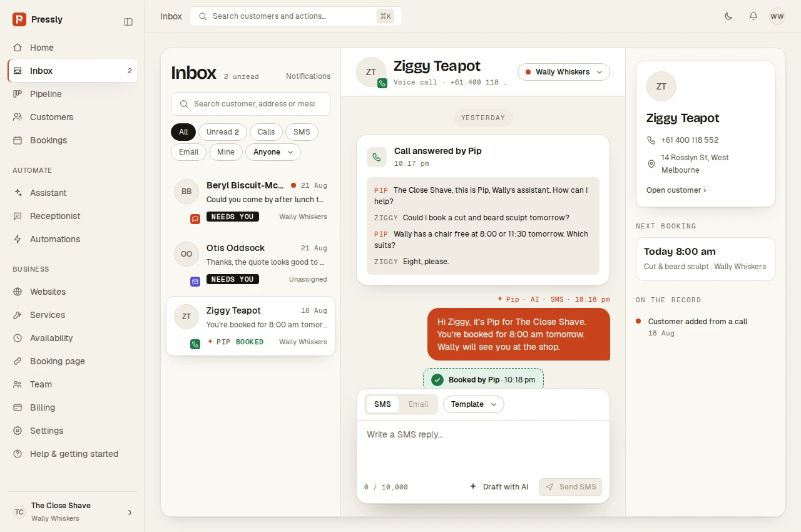Open the Wally Whiskers assignee dropdown

(x=564, y=72)
